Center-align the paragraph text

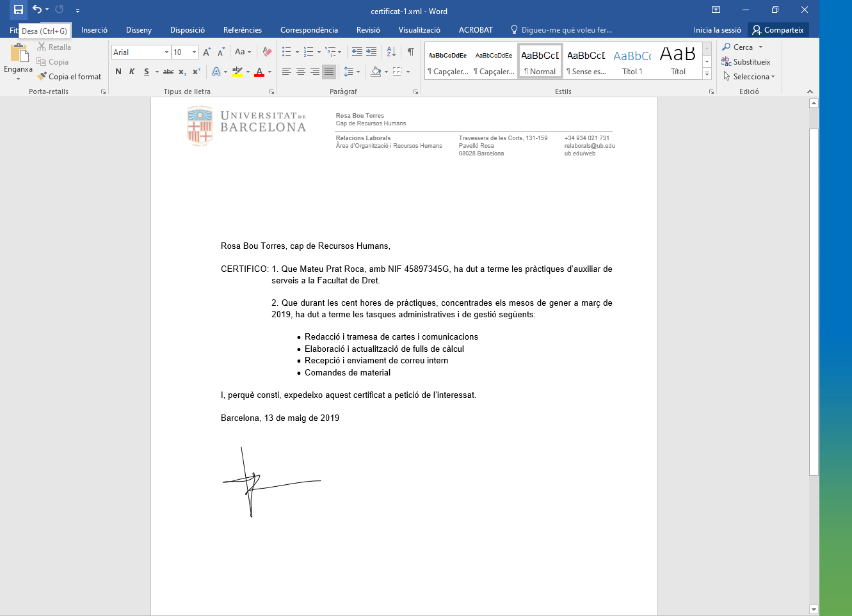[301, 72]
